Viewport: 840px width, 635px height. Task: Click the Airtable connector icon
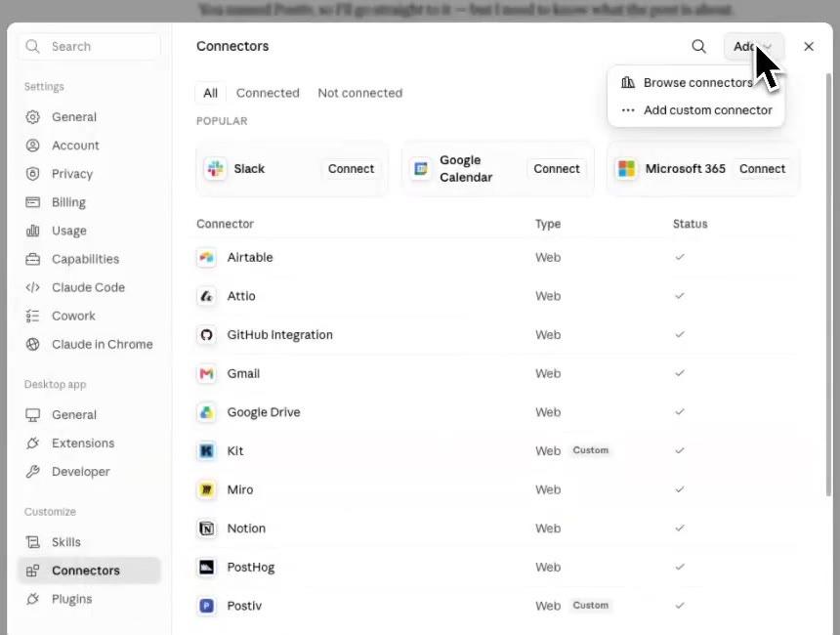[x=206, y=257]
